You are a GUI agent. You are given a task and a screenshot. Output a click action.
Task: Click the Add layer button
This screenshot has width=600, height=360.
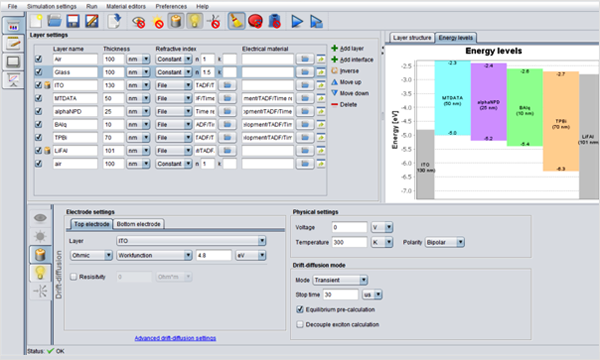click(x=347, y=48)
